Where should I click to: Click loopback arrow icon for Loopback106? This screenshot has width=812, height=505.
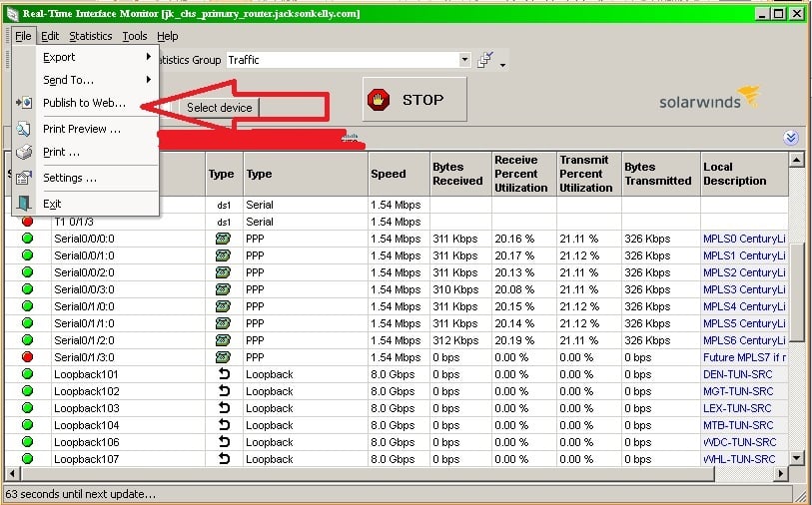pyautogui.click(x=224, y=442)
